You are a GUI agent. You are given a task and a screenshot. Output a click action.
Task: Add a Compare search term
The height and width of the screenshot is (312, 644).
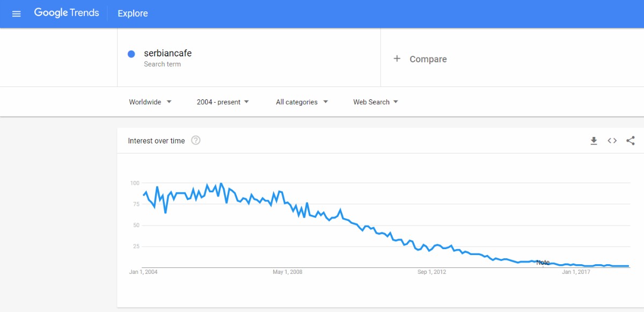(428, 59)
